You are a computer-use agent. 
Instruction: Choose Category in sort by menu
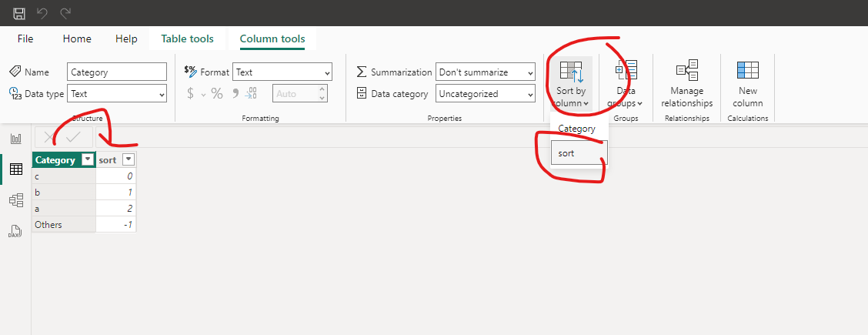point(579,129)
